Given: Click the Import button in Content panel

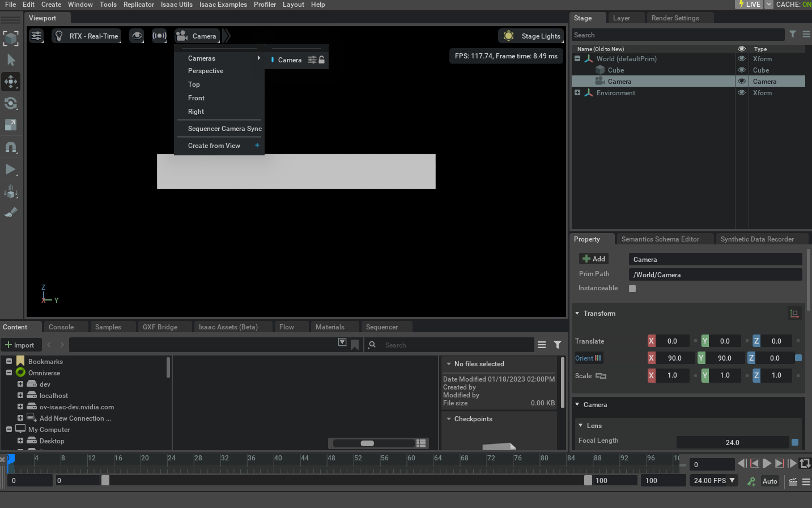Looking at the screenshot, I should (x=20, y=345).
